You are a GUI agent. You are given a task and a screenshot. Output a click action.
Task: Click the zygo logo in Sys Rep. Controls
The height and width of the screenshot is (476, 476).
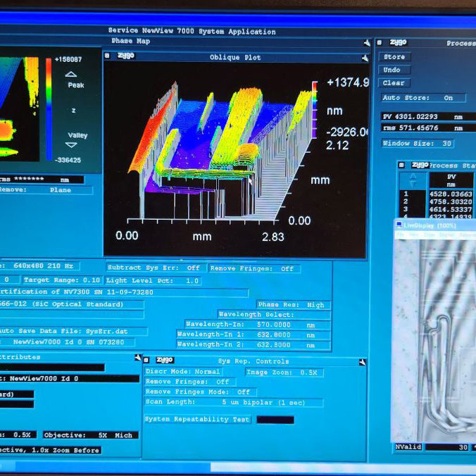[x=165, y=360]
